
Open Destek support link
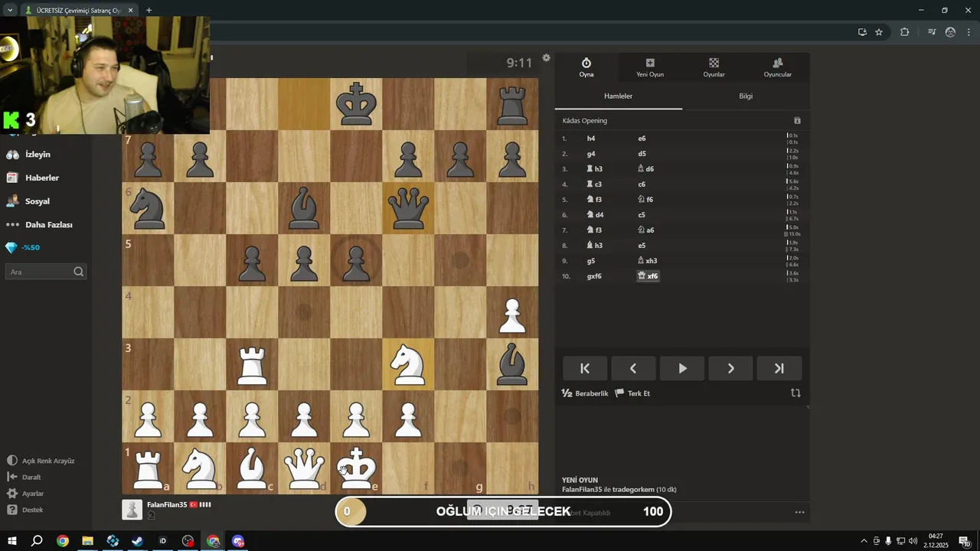25,510
